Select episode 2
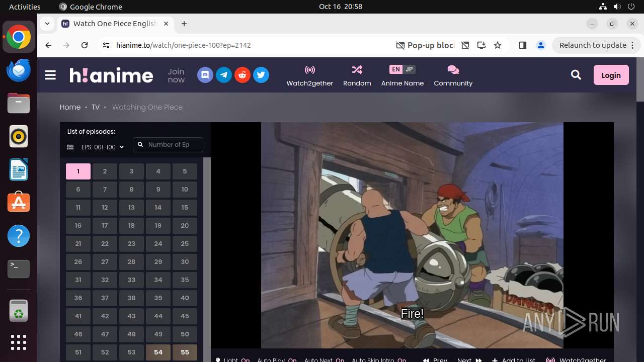 (x=105, y=171)
